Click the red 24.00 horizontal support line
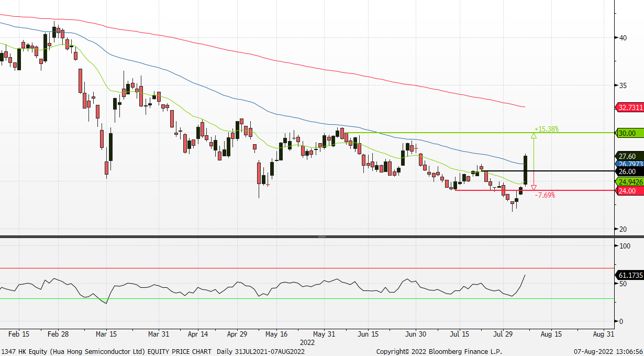644x356 pixels. coord(534,190)
